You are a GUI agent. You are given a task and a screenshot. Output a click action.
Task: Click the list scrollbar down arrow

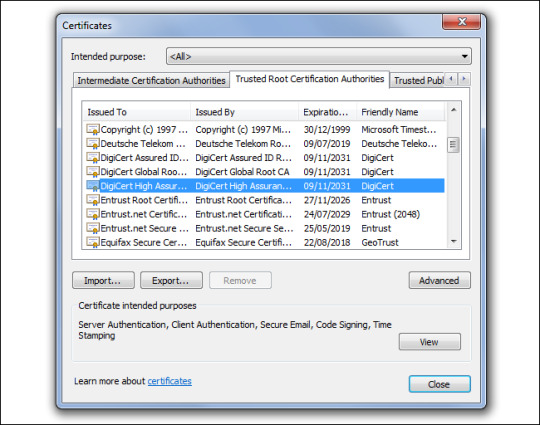pos(454,241)
